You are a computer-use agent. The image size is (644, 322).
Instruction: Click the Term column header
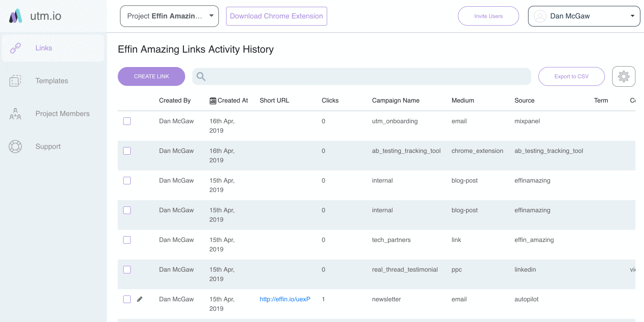pos(601,100)
